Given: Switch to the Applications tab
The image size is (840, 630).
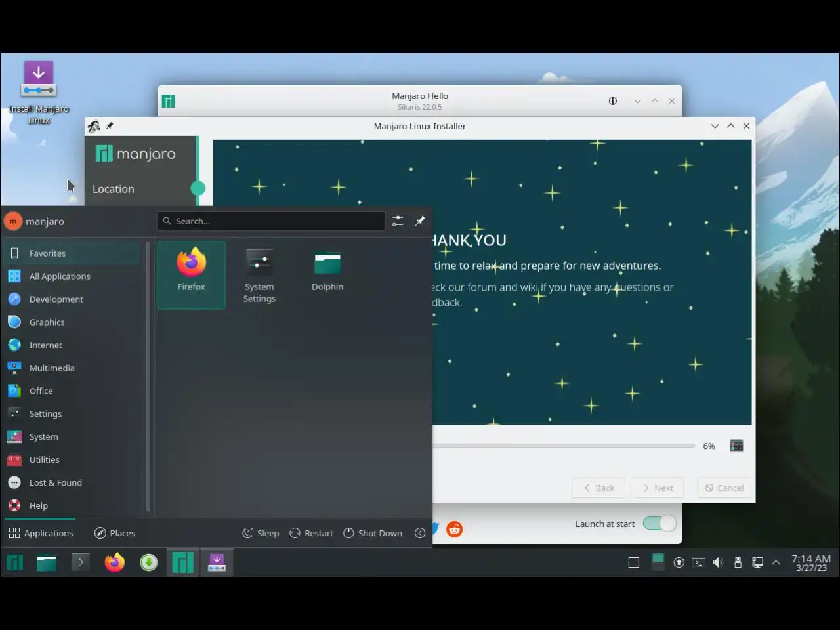Looking at the screenshot, I should coord(41,533).
